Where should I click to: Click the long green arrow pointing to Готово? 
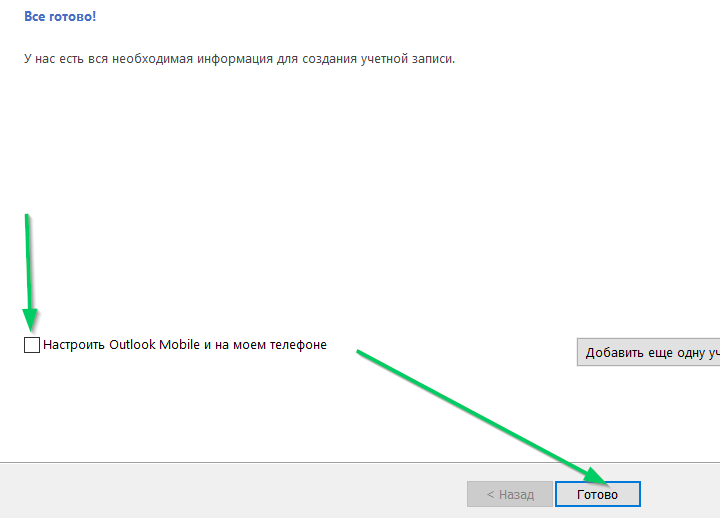point(480,412)
